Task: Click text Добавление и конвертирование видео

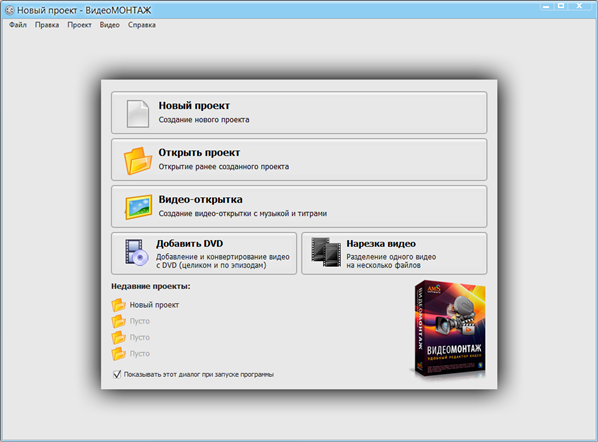Action: [x=223, y=257]
